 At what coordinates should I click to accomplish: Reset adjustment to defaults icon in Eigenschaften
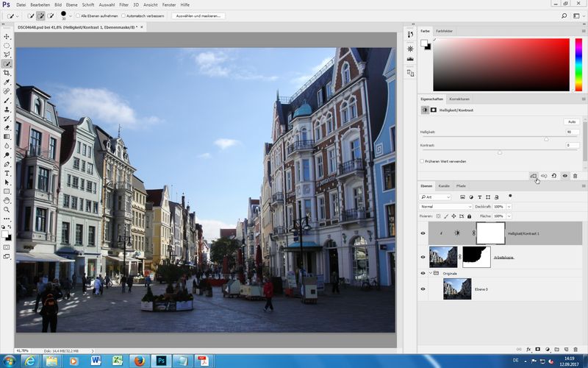[x=554, y=176]
